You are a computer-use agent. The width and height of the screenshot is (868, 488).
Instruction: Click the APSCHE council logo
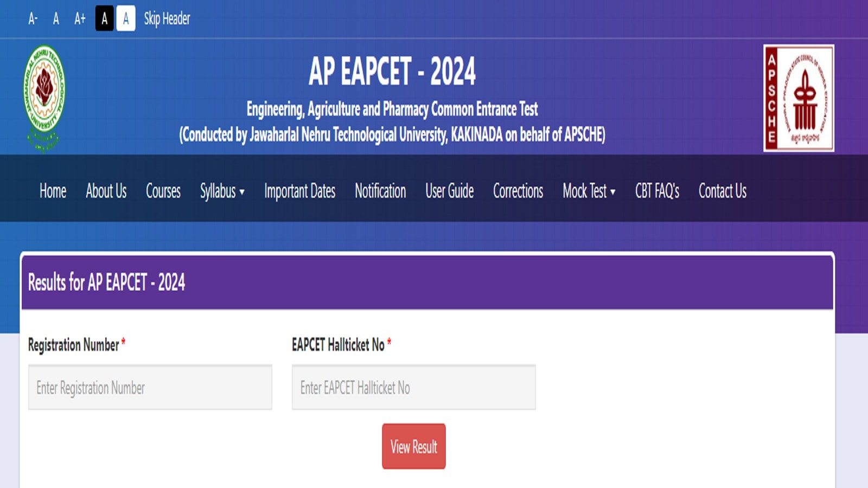pos(800,98)
